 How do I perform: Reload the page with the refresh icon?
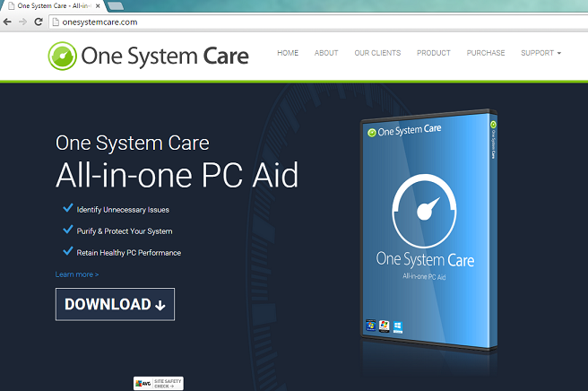tap(39, 22)
